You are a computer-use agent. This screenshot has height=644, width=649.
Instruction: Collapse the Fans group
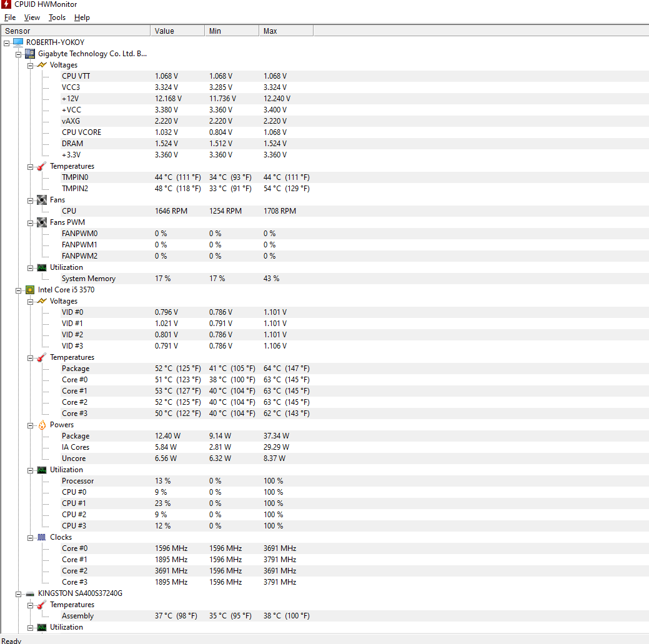point(30,201)
